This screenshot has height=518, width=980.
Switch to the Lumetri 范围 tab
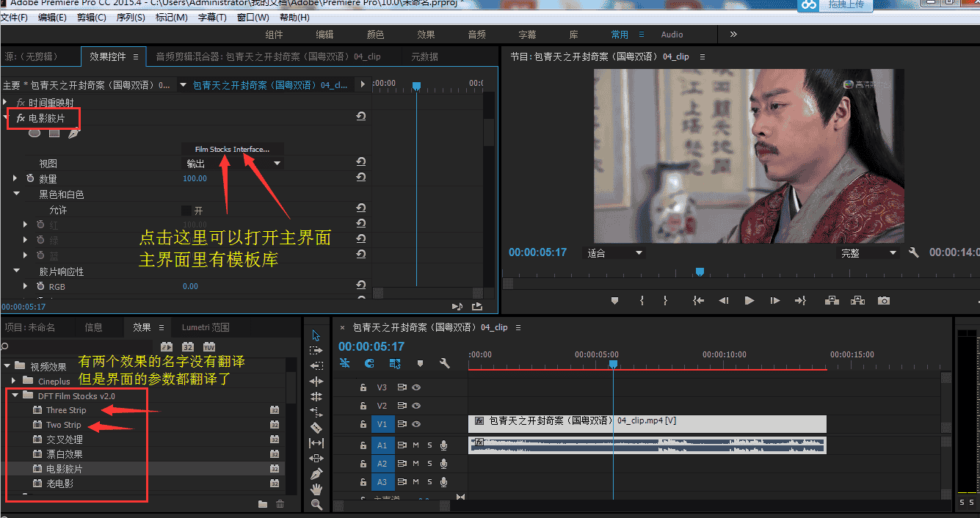pyautogui.click(x=206, y=327)
